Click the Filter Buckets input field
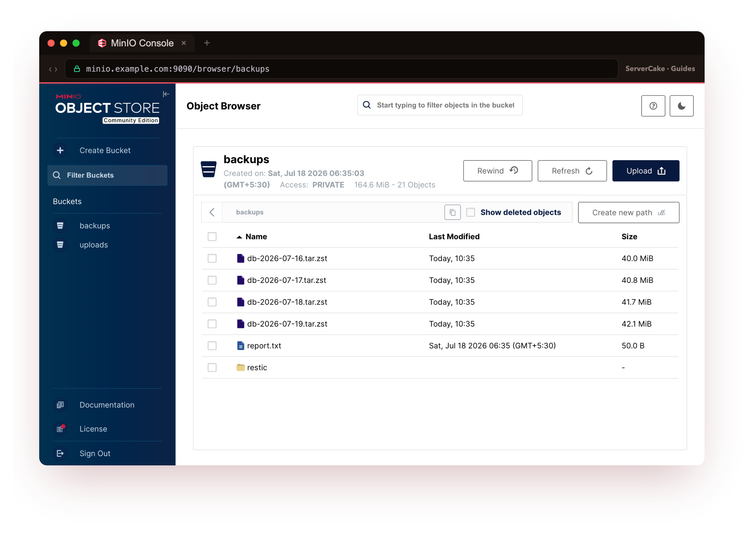 108,175
